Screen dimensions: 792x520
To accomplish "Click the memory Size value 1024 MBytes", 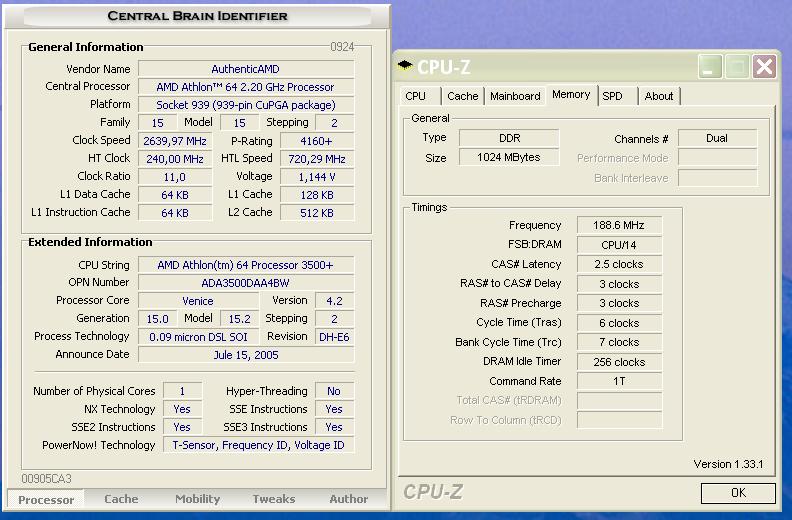I will [x=509, y=158].
